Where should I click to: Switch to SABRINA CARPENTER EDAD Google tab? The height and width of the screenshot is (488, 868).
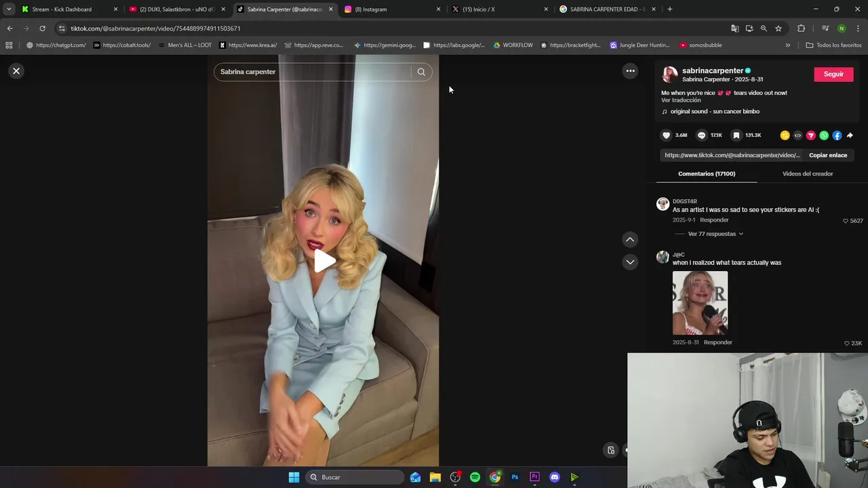pos(607,9)
